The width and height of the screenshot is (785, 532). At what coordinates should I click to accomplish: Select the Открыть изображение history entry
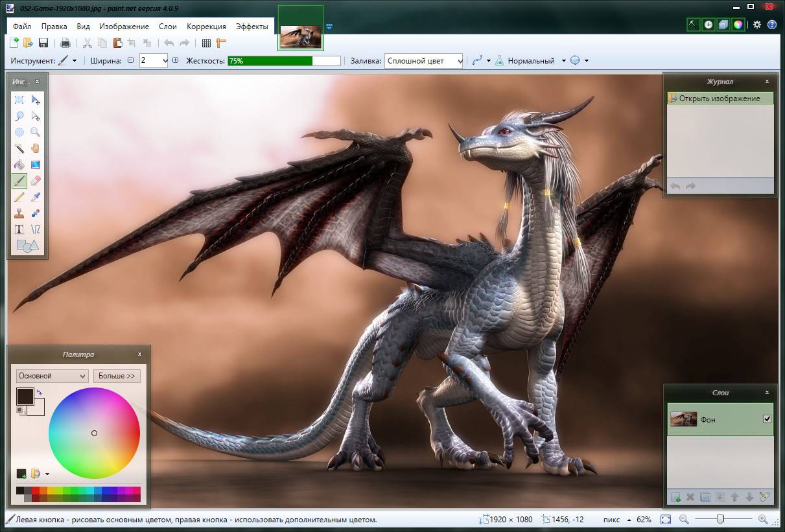tap(720, 98)
